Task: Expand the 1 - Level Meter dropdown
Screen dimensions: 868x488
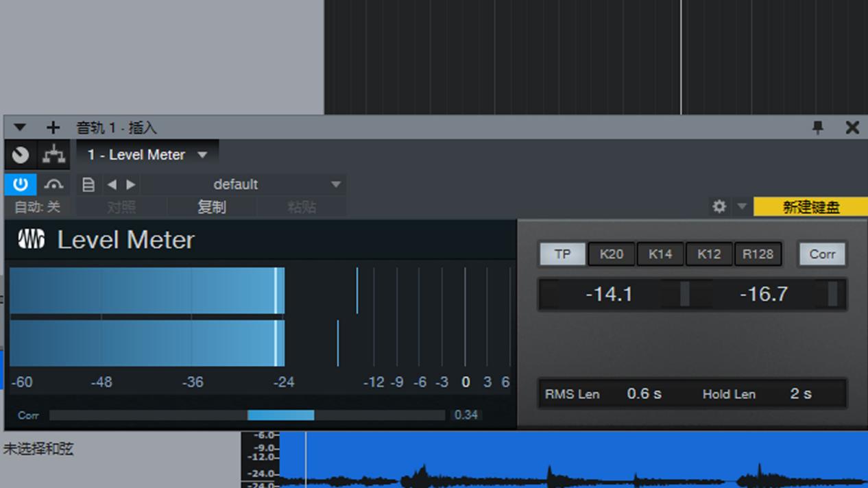Action: pos(202,155)
